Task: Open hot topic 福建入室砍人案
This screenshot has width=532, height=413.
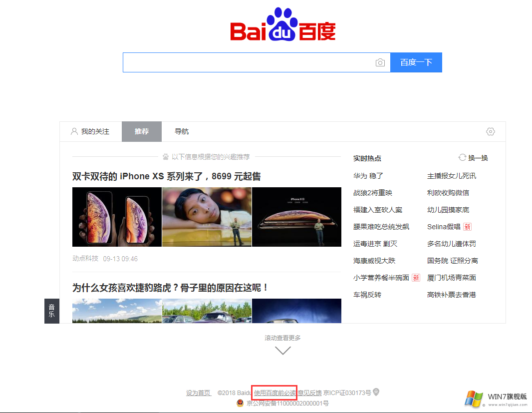Action: (x=378, y=210)
